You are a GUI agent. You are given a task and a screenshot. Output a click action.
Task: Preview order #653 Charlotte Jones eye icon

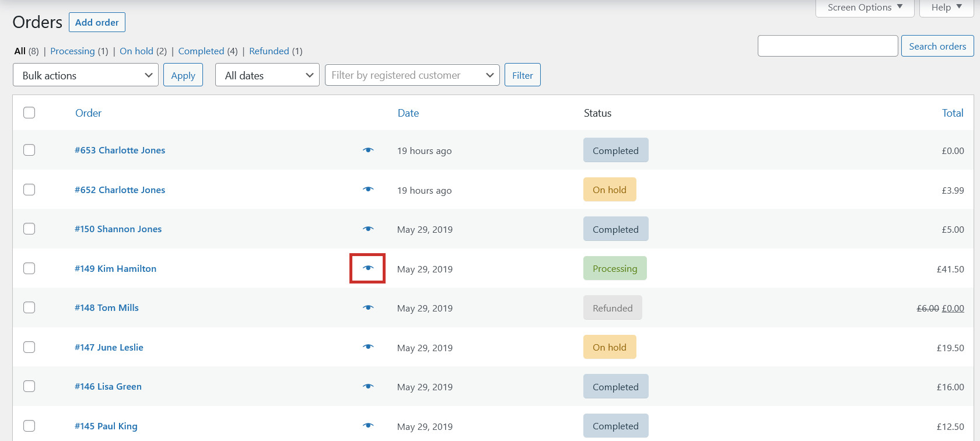(368, 150)
